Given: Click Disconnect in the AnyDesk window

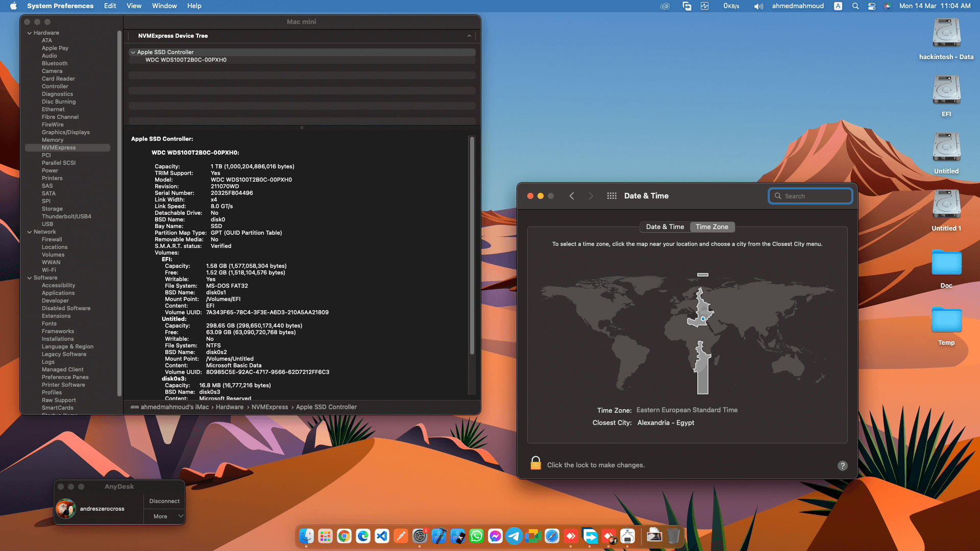Looking at the screenshot, I should (164, 502).
